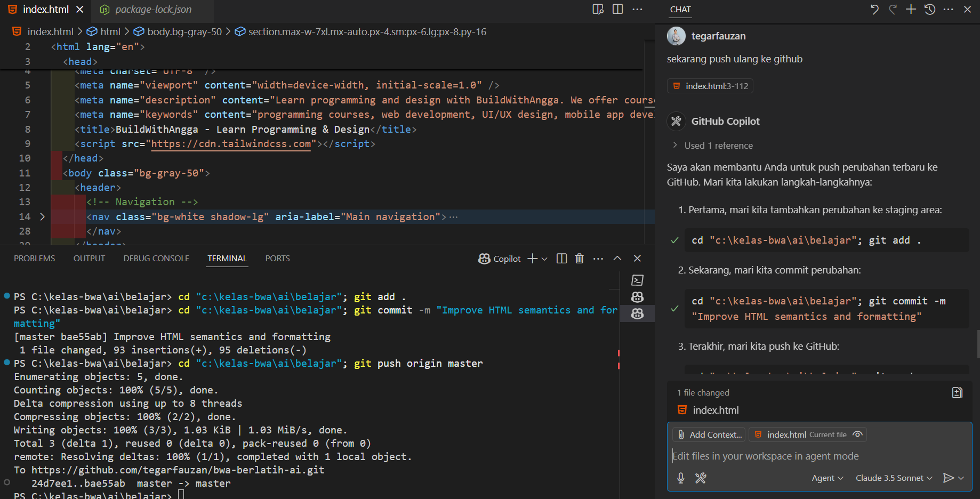Open the send options dropdown arrow
The image size is (980, 499).
tap(961, 478)
